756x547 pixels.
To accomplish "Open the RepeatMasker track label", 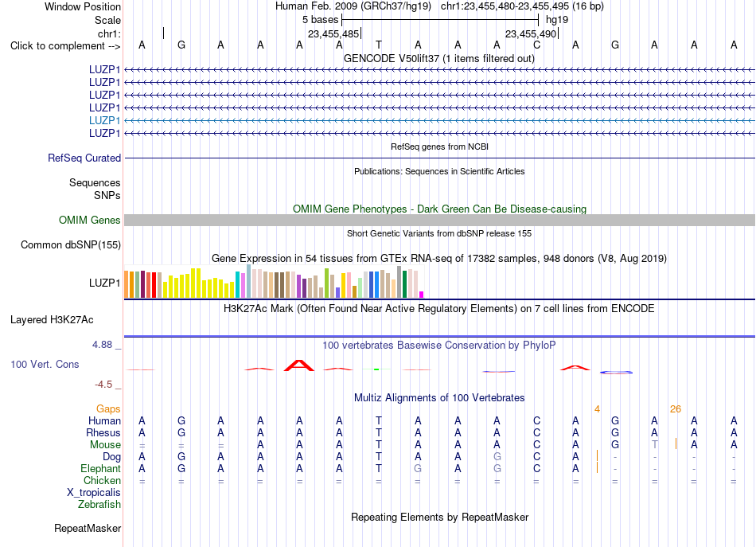I will tap(88, 528).
